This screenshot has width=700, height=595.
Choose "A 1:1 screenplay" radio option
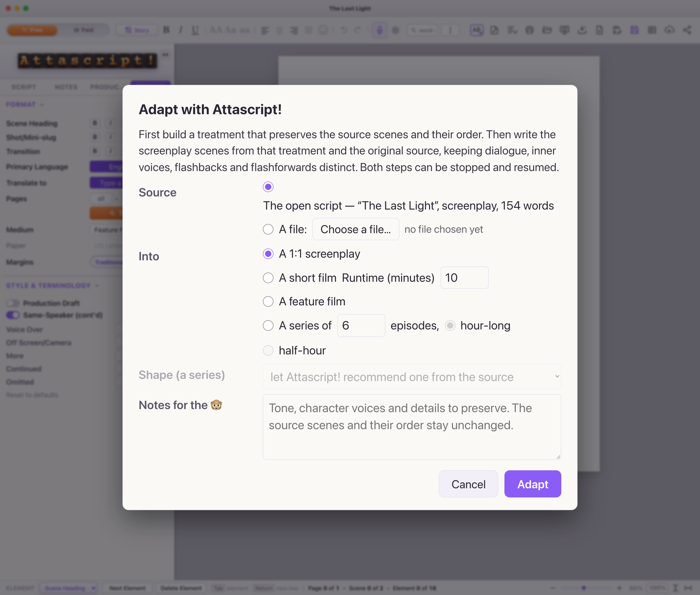[x=268, y=254]
